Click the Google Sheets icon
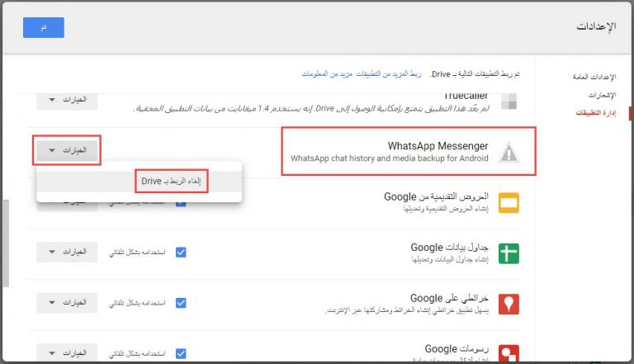The height and width of the screenshot is (364, 634). [509, 253]
